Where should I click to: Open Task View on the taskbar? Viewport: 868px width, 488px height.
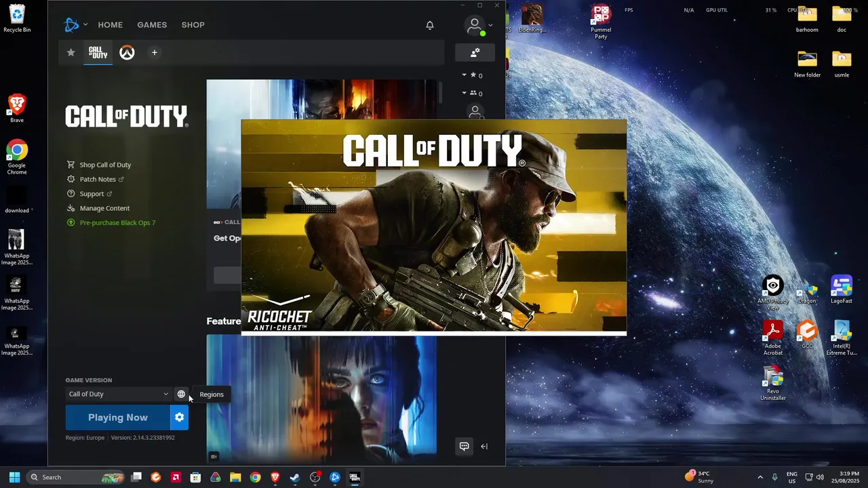click(136, 477)
